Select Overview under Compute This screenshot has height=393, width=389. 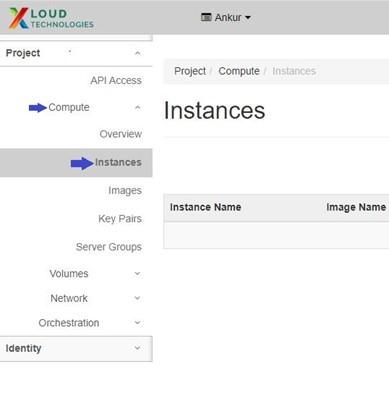pos(120,134)
